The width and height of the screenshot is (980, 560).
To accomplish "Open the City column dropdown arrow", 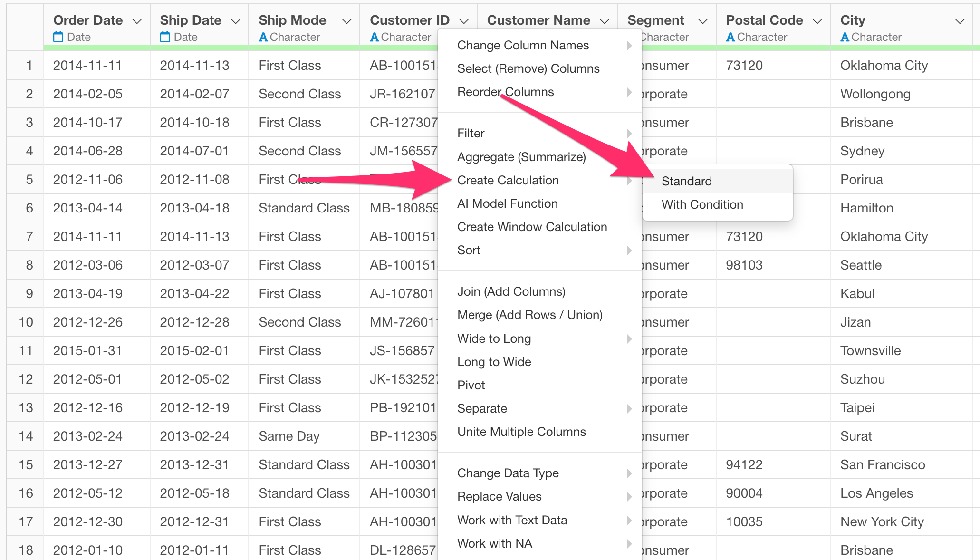I will pos(960,21).
